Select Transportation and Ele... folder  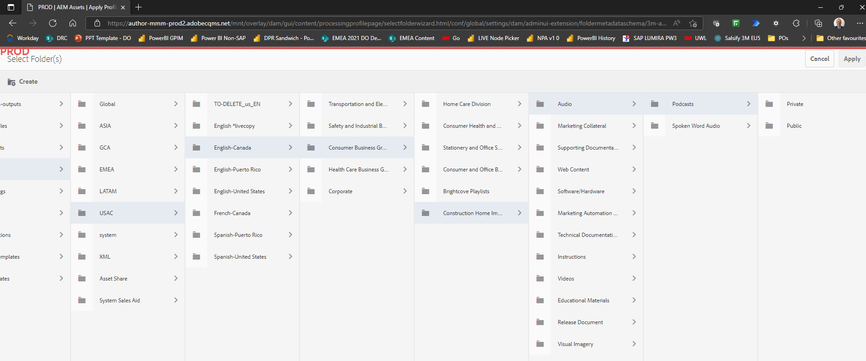pos(357,104)
